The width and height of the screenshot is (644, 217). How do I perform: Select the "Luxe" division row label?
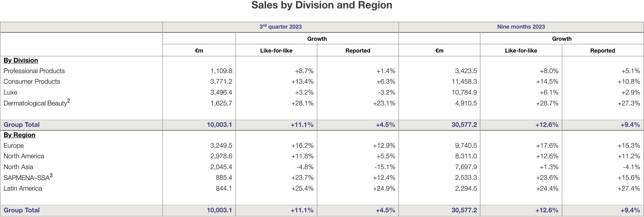coord(10,92)
